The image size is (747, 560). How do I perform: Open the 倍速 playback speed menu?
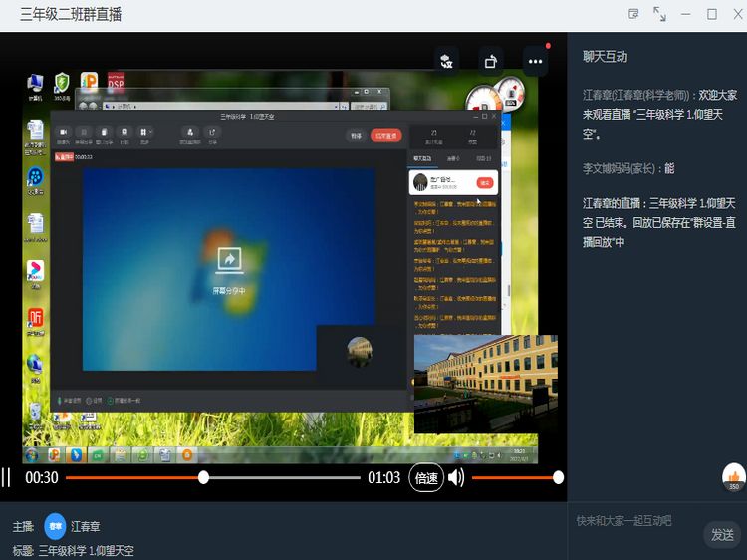click(x=426, y=478)
